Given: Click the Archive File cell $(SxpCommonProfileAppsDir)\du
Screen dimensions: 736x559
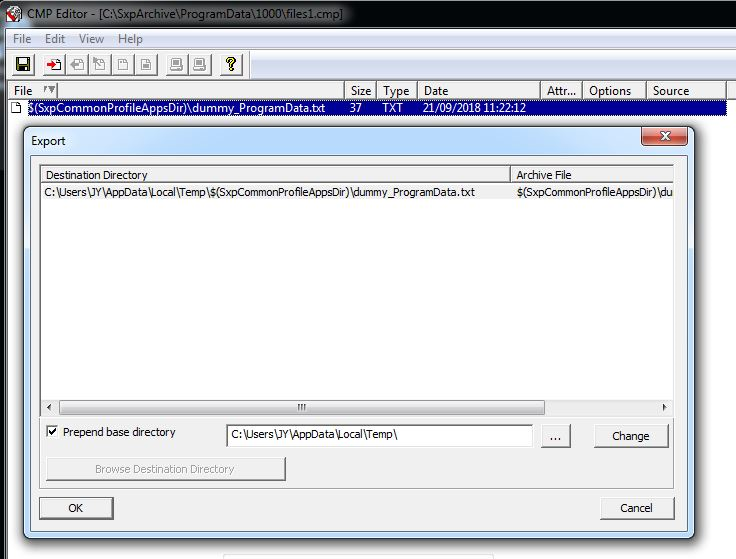Looking at the screenshot, I should click(594, 192).
